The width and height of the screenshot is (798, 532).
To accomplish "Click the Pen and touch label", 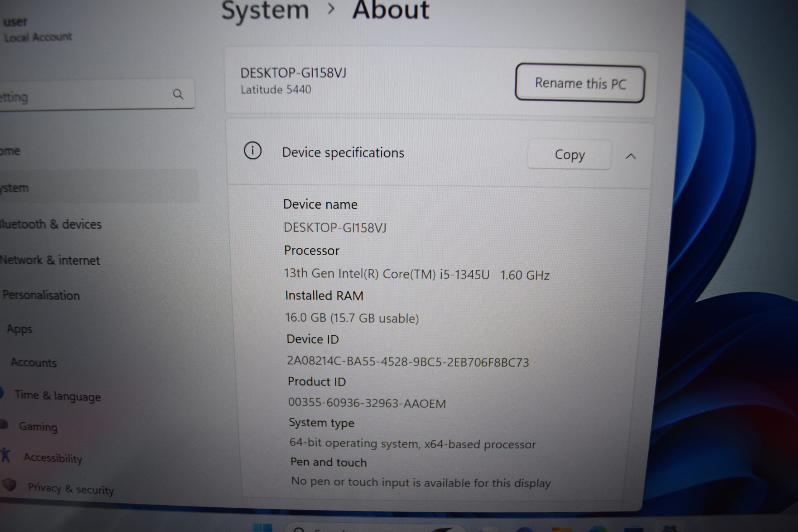I will [329, 463].
